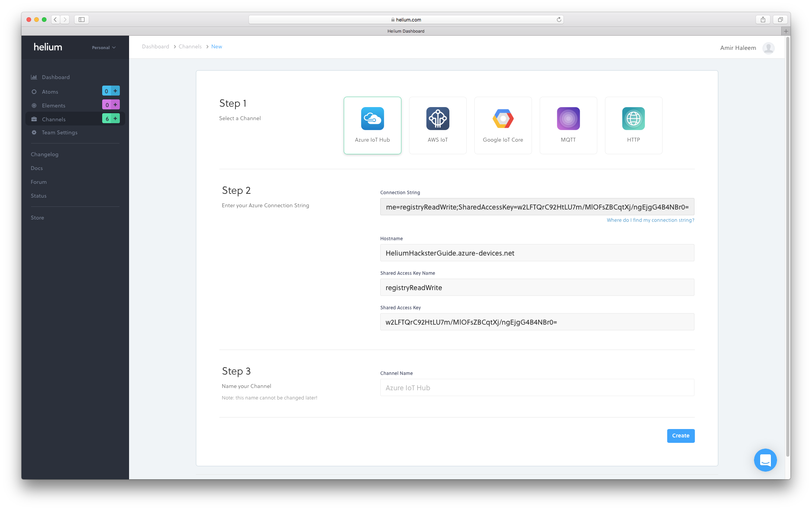This screenshot has height=510, width=812.
Task: Open the chat support bubble
Action: (765, 460)
